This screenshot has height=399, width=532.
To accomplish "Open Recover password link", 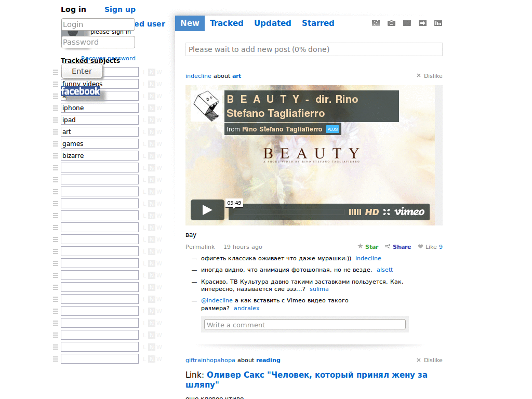I will pos(108,58).
